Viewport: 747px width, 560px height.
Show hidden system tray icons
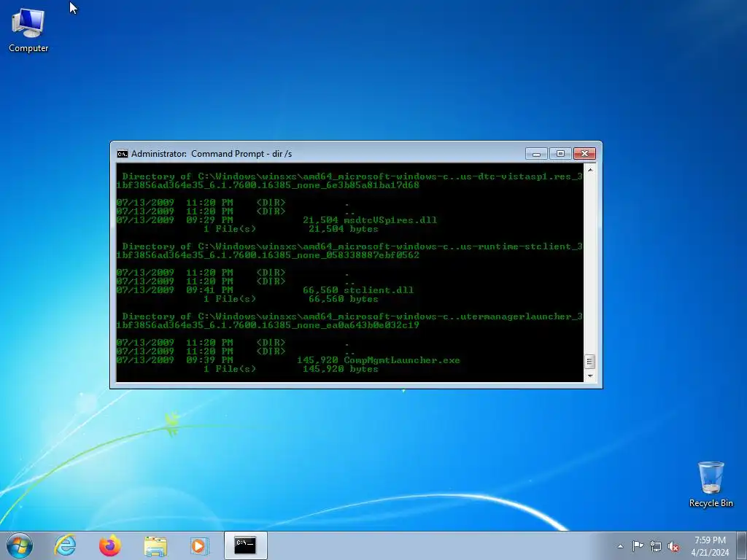pyautogui.click(x=620, y=546)
